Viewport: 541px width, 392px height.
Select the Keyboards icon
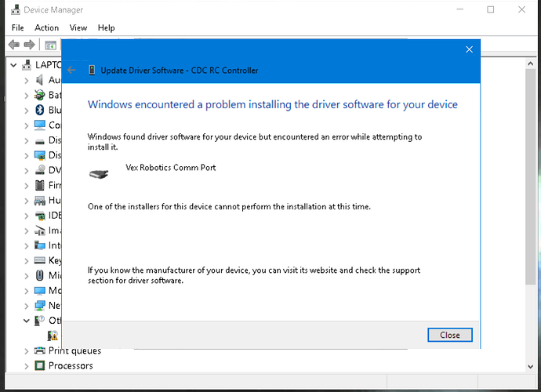(40, 260)
